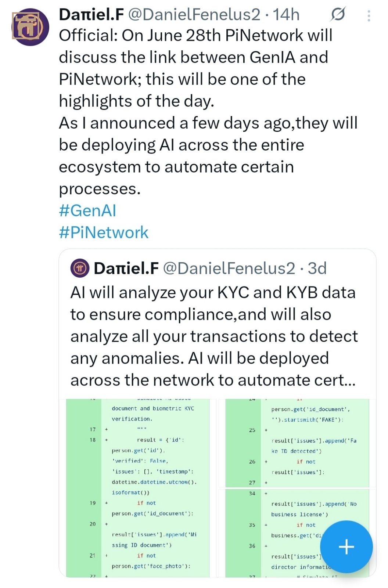The height and width of the screenshot is (588, 388).
Task: Open the left KYC verification code image
Action: [138, 488]
